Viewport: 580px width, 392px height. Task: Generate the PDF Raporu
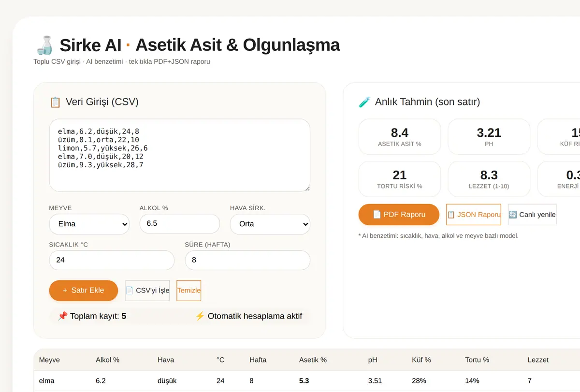pos(399,215)
